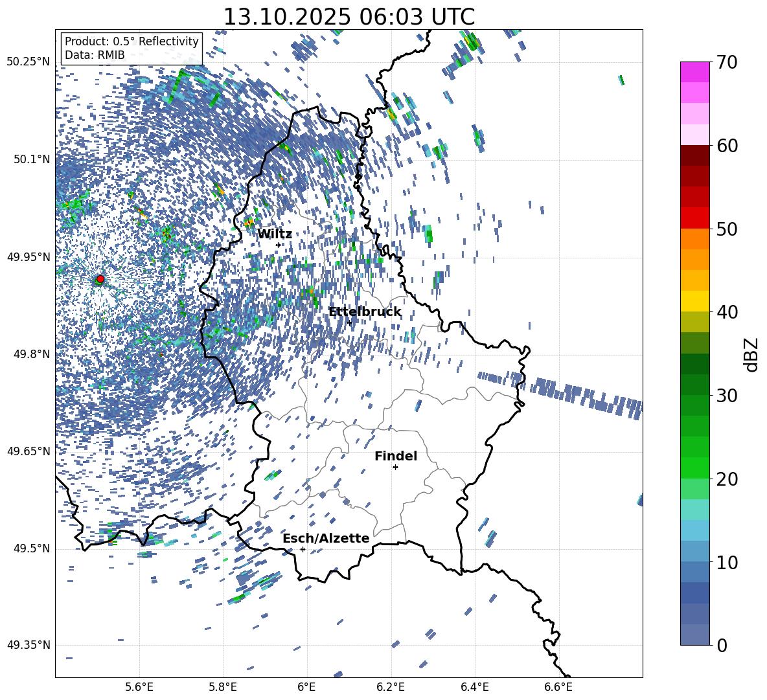Viewport: 767px width, 700px height.
Task: Click the Findel city label
Action: pyautogui.click(x=396, y=456)
